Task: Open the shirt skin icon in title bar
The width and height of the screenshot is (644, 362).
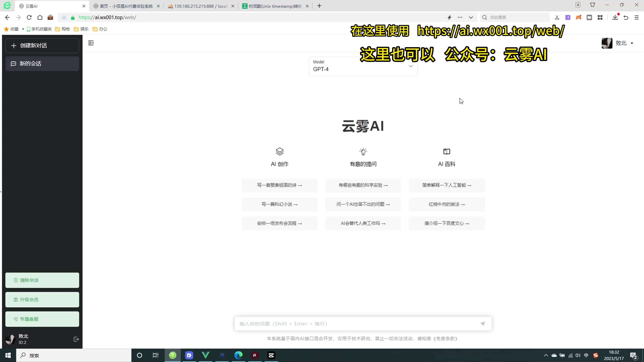Action: click(x=593, y=5)
